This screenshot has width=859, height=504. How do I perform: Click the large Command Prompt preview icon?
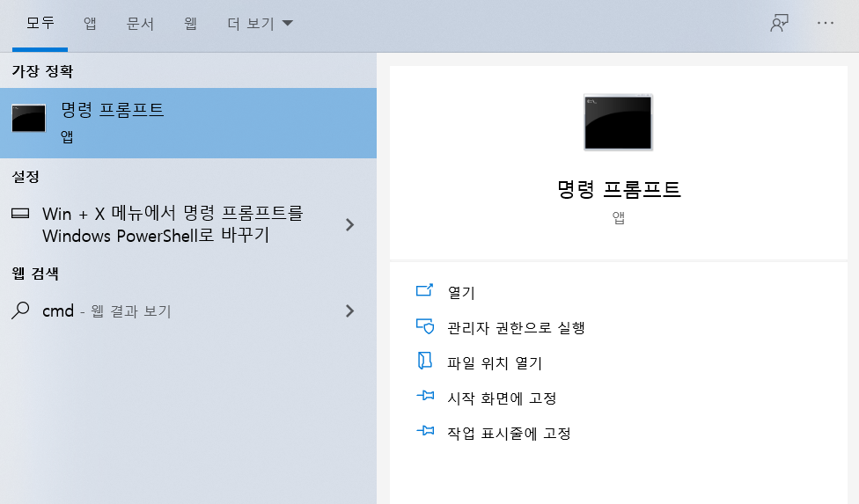[x=618, y=122]
